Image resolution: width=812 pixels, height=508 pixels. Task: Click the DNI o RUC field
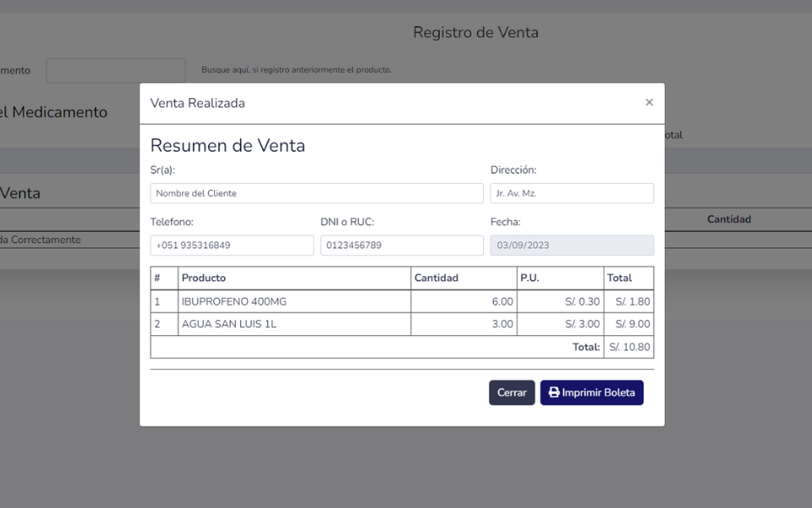[x=402, y=246]
